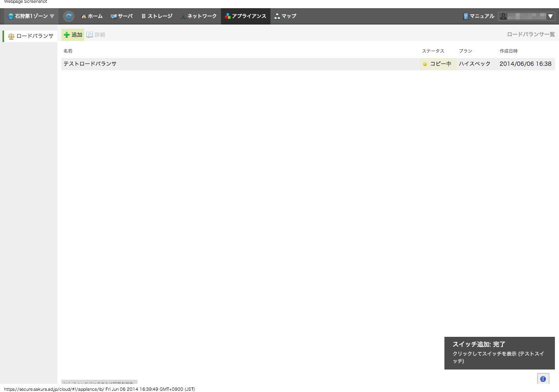Viewport: 559px width, 392px height.
Task: Click the 2014/06/06 16:38 creation date
Action: click(525, 64)
